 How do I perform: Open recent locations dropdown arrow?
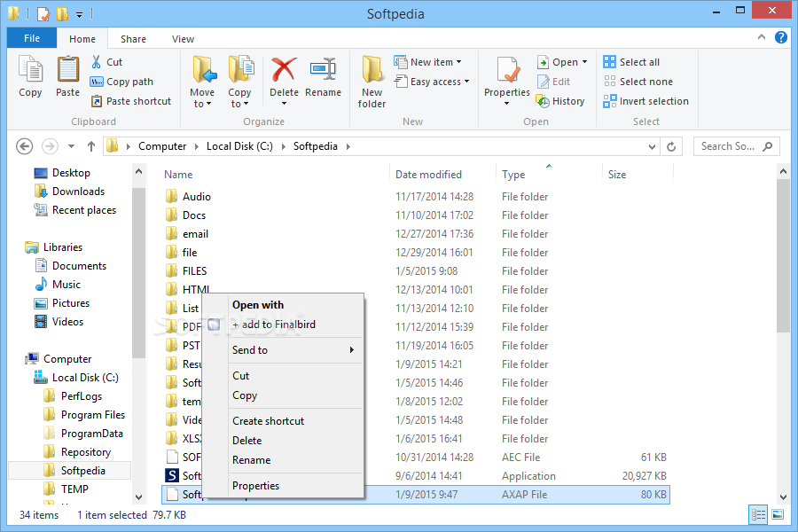[x=71, y=146]
